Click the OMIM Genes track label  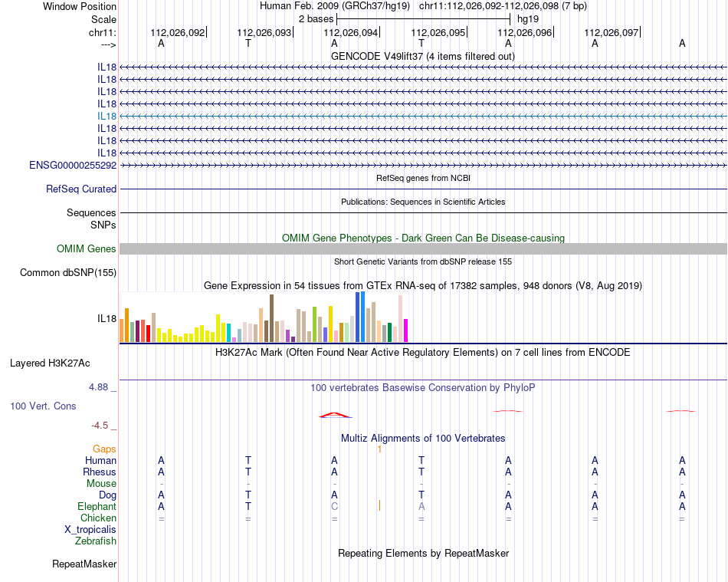point(87,249)
